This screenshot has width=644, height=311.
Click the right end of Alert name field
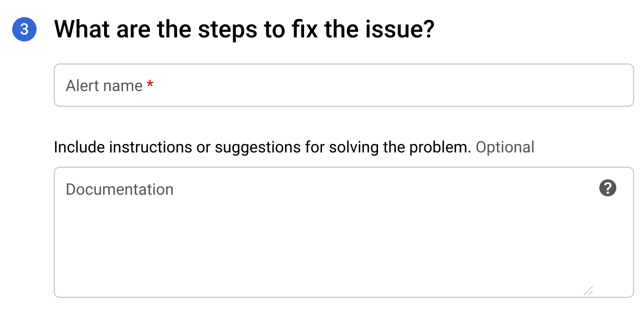tap(610, 85)
